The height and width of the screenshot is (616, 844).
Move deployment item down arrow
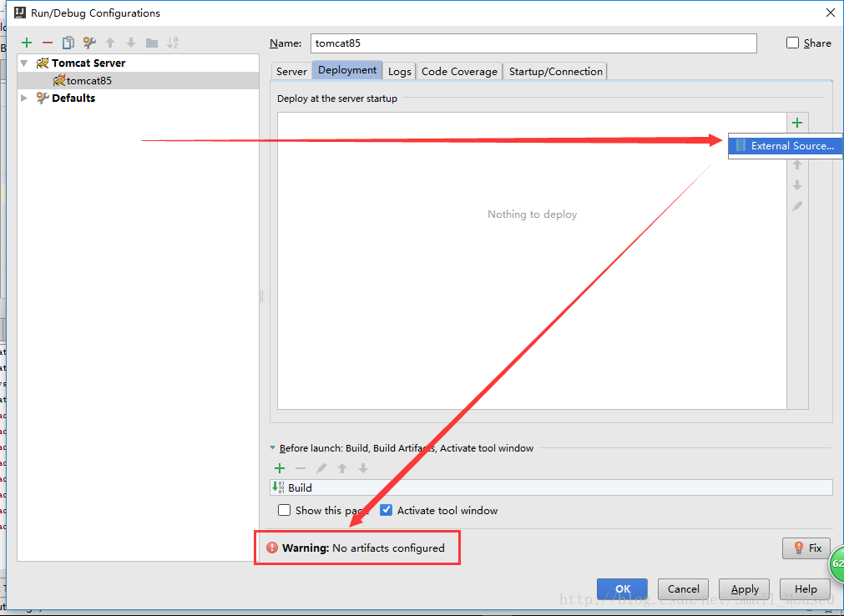click(797, 185)
